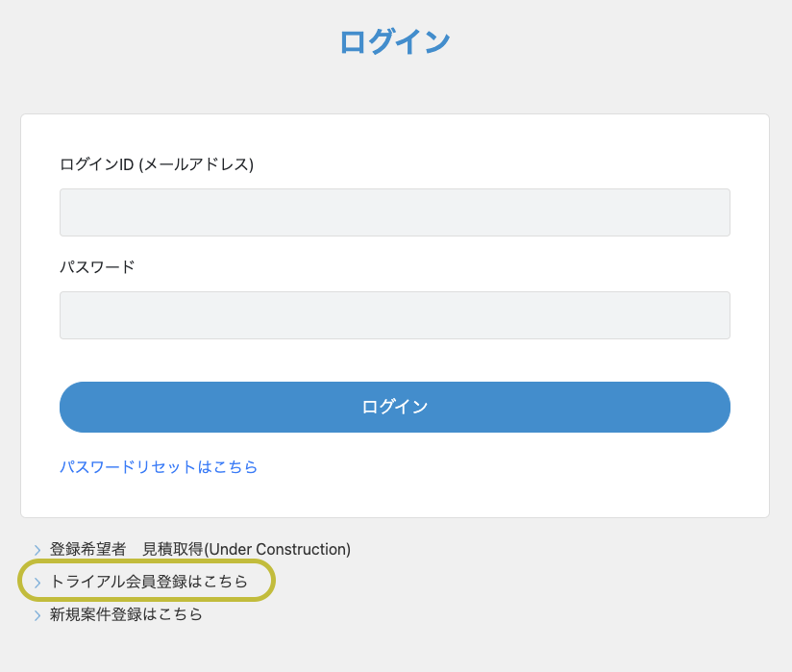792x672 pixels.
Task: Click the chevron next to 新規案件登録はこちら
Action: tap(37, 615)
